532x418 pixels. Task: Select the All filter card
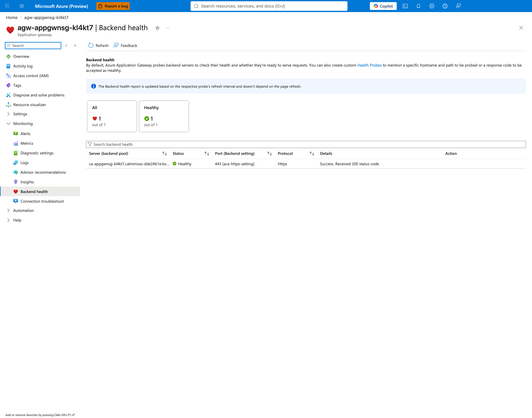(112, 116)
